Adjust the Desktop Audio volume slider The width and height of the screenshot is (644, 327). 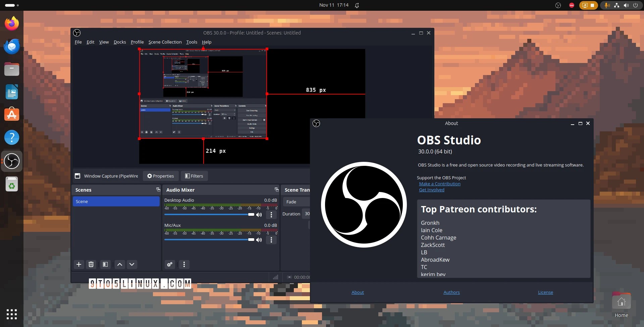pyautogui.click(x=251, y=214)
